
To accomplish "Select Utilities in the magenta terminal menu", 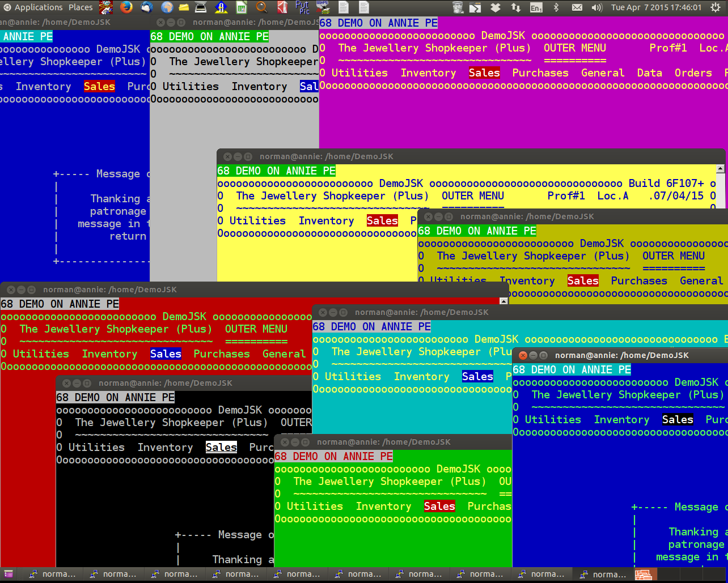I will [x=359, y=73].
